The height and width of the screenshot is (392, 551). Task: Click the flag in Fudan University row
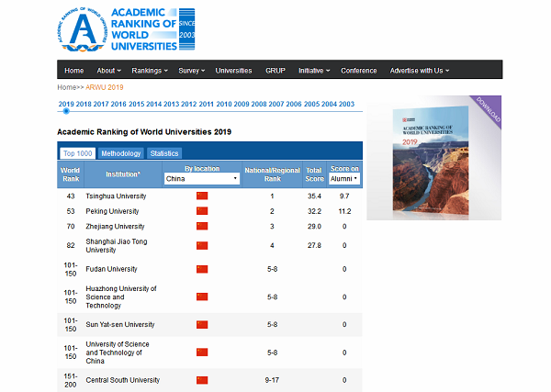pyautogui.click(x=202, y=269)
